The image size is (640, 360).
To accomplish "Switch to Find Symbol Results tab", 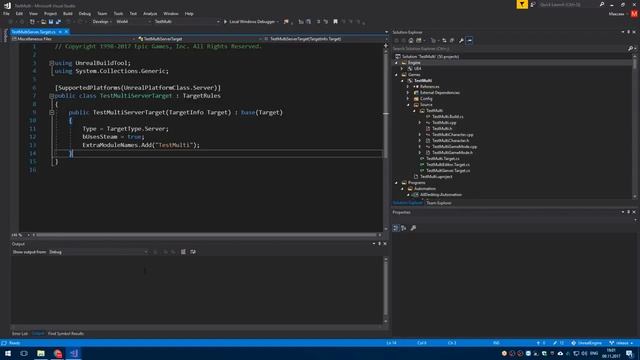I will (66, 333).
